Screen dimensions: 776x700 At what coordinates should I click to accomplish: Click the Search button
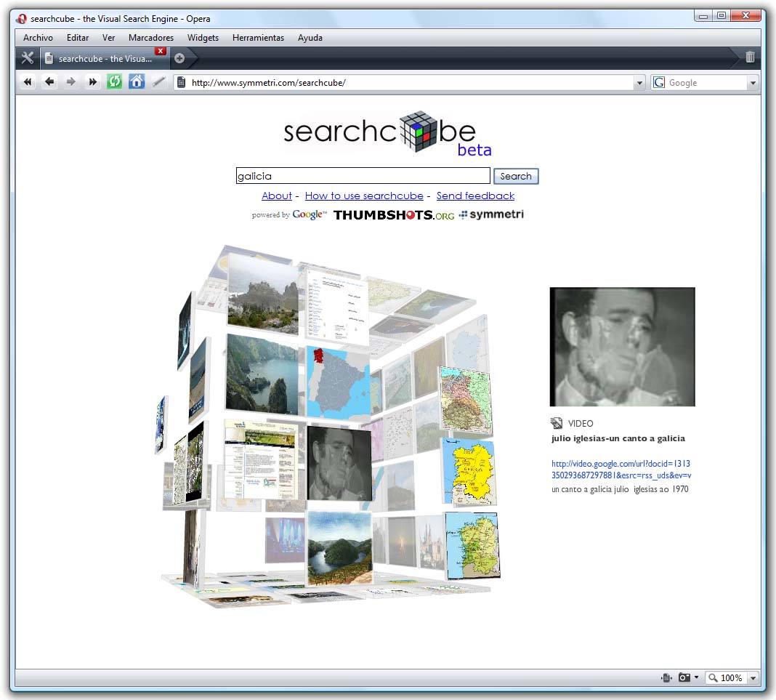pyautogui.click(x=516, y=176)
